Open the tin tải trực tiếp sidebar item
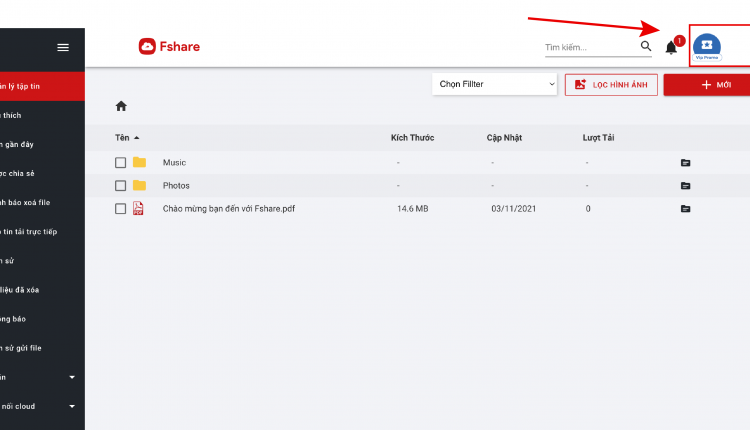 click(x=42, y=232)
